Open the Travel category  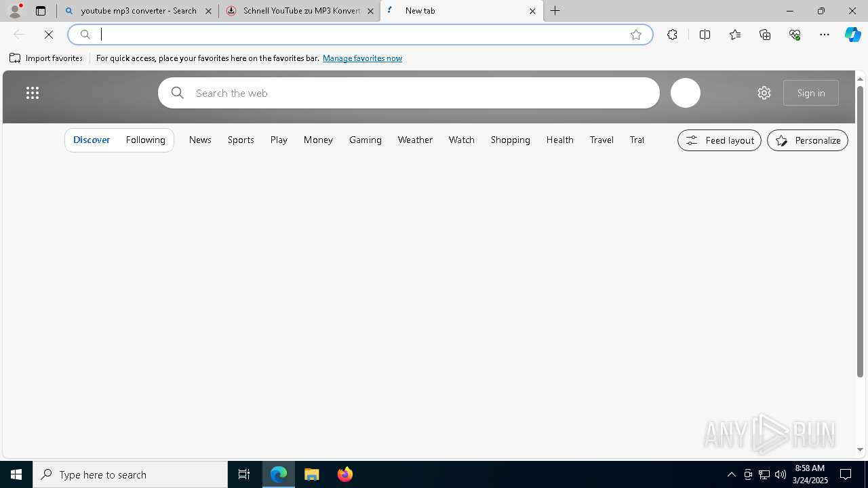click(x=601, y=140)
